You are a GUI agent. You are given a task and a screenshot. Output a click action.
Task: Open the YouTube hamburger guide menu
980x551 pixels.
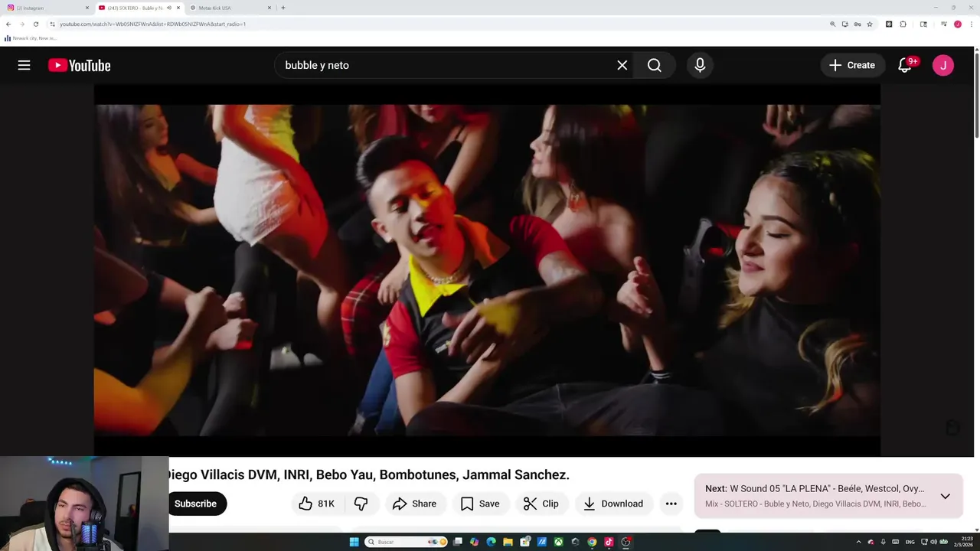point(24,65)
